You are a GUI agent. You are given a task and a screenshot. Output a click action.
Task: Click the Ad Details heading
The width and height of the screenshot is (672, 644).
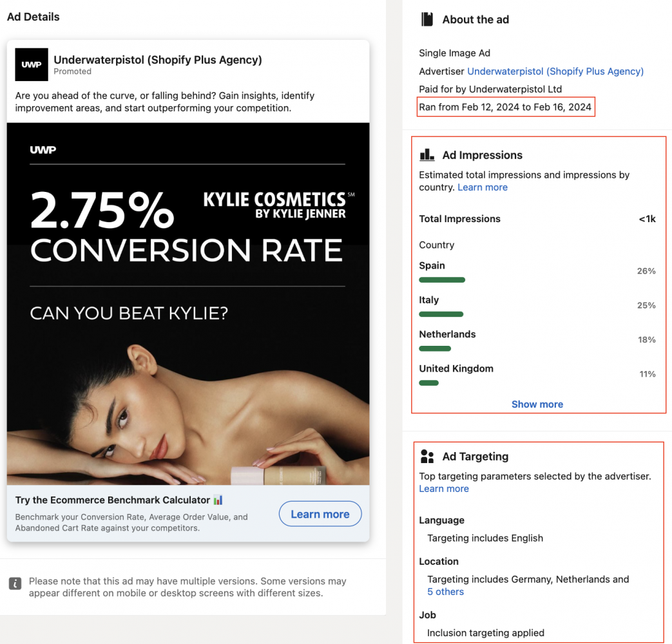pos(34,17)
